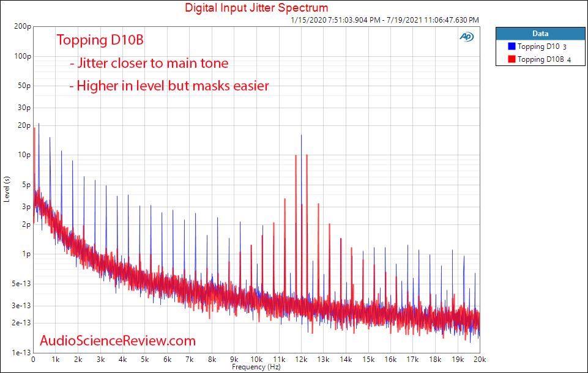The width and height of the screenshot is (588, 373).
Task: Click the 5e-13 level axis tick label
Action: 21,283
